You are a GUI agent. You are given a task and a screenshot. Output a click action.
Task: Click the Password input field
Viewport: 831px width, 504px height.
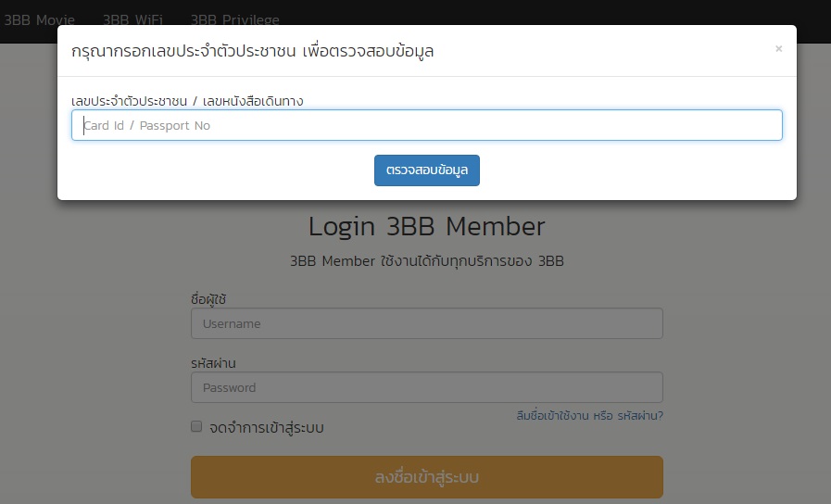coord(427,387)
